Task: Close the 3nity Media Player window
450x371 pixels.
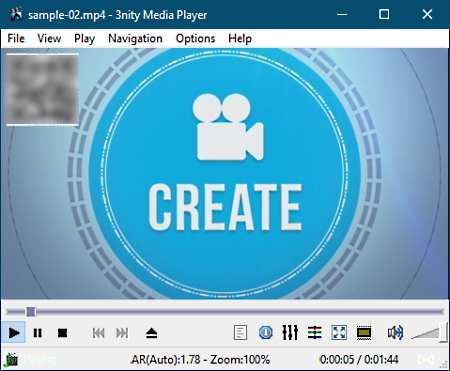Action: click(x=427, y=14)
